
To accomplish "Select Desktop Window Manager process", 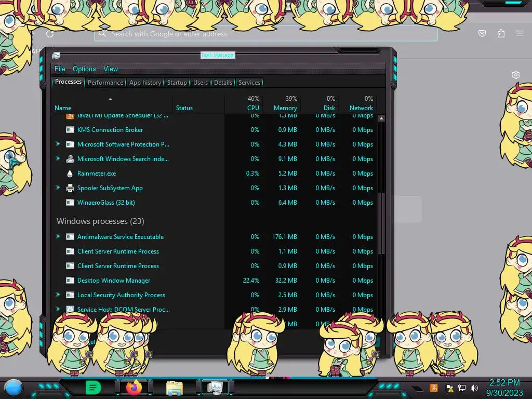I will 114,281.
